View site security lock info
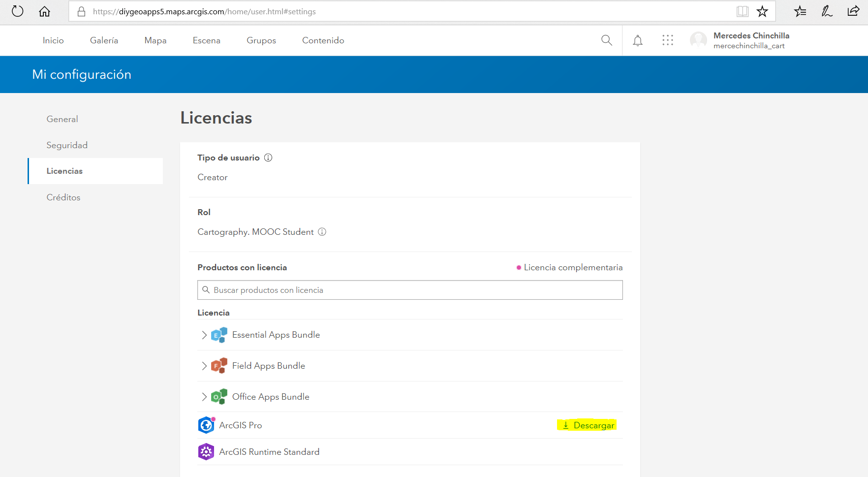The height and width of the screenshot is (477, 868). [82, 11]
